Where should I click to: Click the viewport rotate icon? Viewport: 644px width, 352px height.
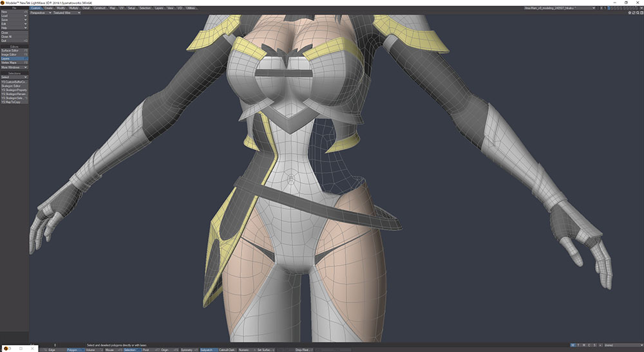[x=634, y=12]
